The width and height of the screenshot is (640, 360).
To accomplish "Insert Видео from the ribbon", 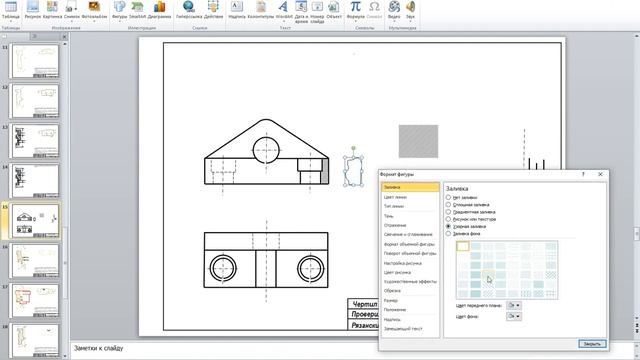I will coord(394,10).
